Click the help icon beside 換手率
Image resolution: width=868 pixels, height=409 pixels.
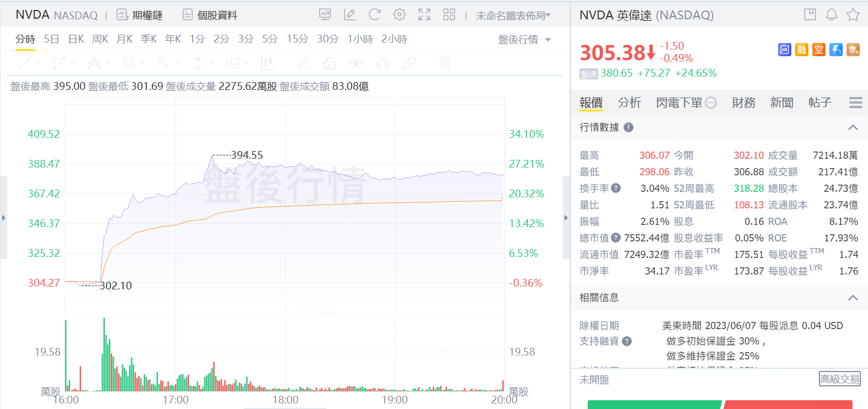[x=616, y=188]
